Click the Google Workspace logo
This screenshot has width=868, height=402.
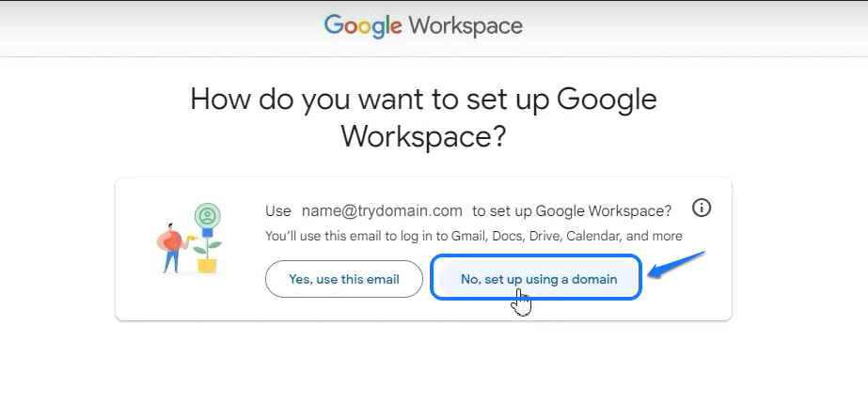click(x=423, y=26)
